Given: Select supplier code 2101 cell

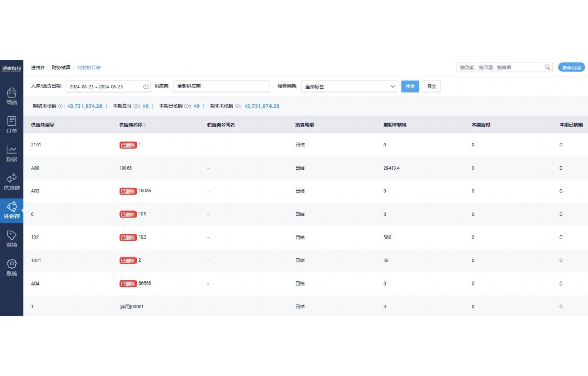Looking at the screenshot, I should [36, 145].
